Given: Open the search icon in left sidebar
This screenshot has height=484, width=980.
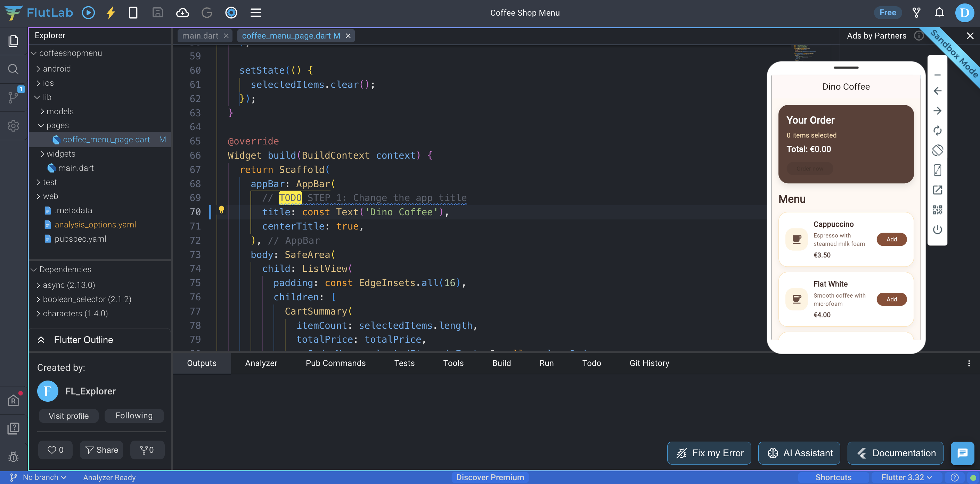Looking at the screenshot, I should (13, 69).
